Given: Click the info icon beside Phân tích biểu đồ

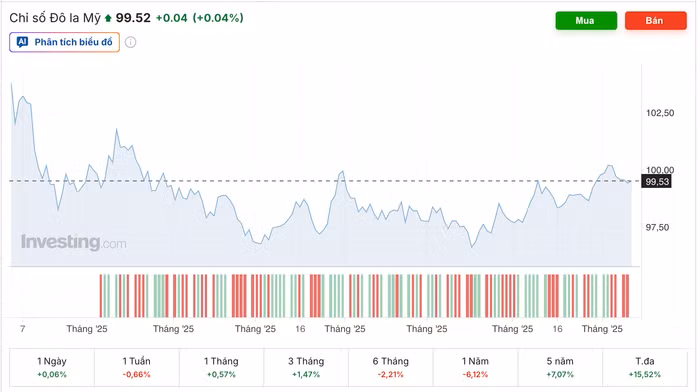Looking at the screenshot, I should coord(130,42).
